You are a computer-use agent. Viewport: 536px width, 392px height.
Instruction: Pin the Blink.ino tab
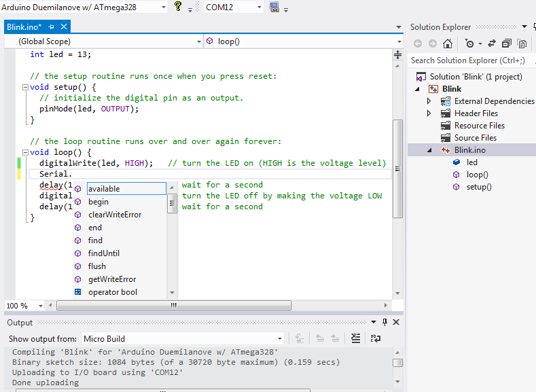52,27
